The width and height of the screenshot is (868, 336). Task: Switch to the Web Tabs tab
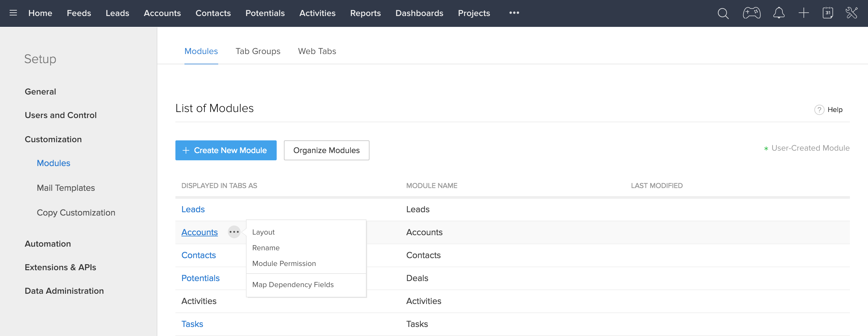pyautogui.click(x=317, y=51)
